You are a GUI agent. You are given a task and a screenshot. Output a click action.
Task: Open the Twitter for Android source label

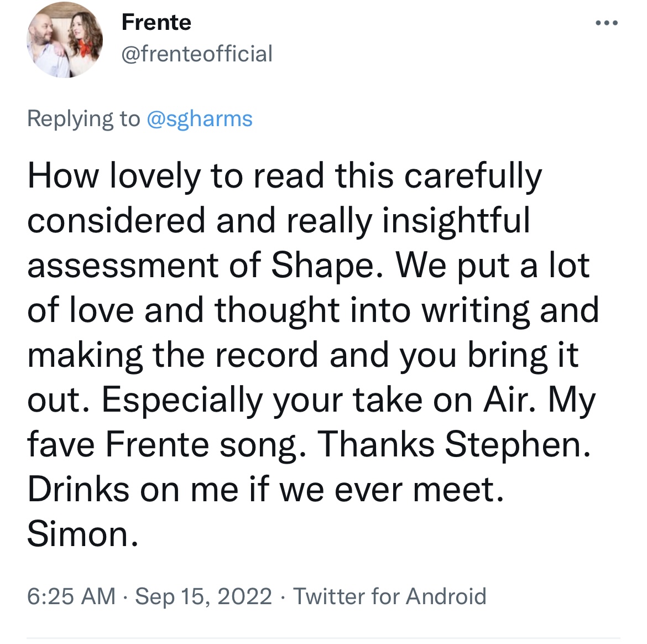(x=390, y=596)
